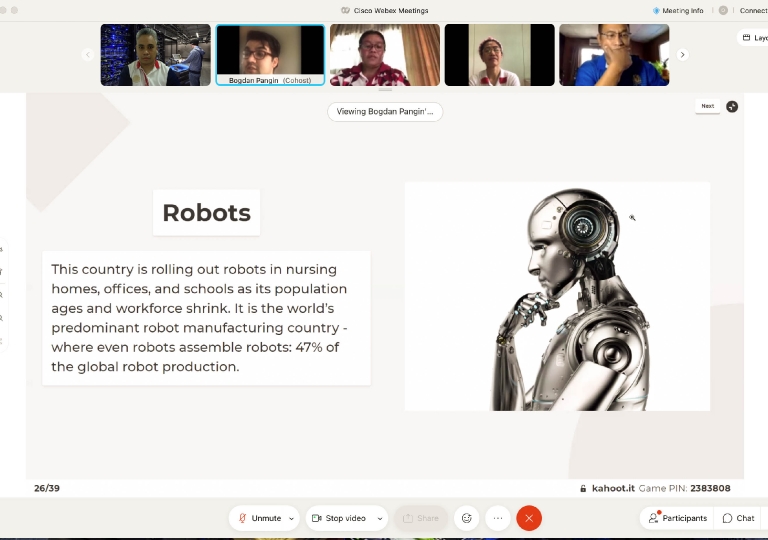Click the lock icon beside kahoot.it
This screenshot has height=540, width=768.
tap(583, 489)
